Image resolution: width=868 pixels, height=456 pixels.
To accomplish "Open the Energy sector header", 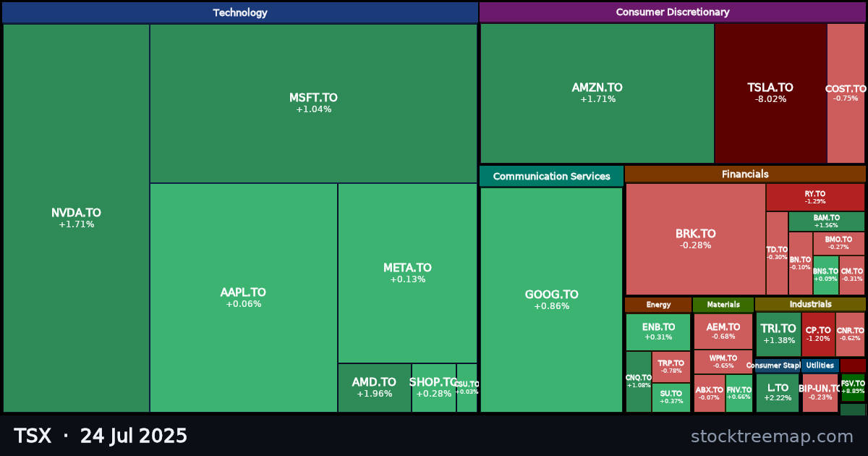I will tap(658, 305).
